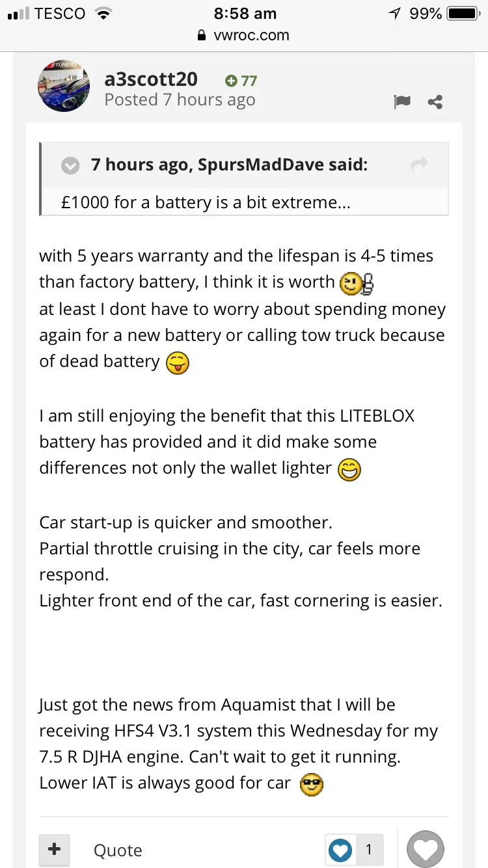
Task: Click the tongue-out emoji after dead battery
Action: tap(178, 362)
